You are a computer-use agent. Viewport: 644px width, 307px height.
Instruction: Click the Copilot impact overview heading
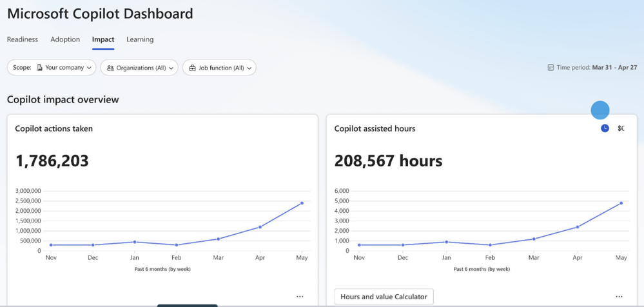click(x=63, y=99)
